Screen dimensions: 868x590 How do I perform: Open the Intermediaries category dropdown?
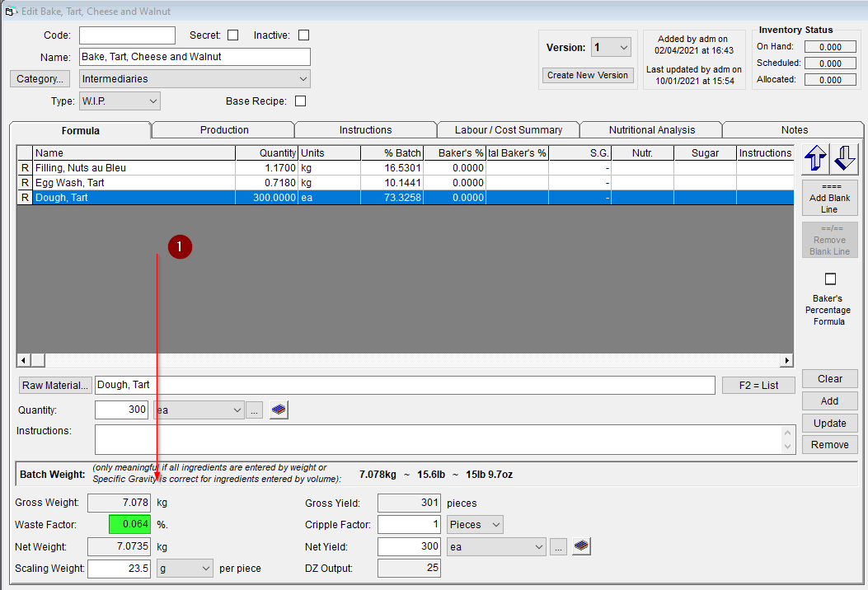point(195,78)
